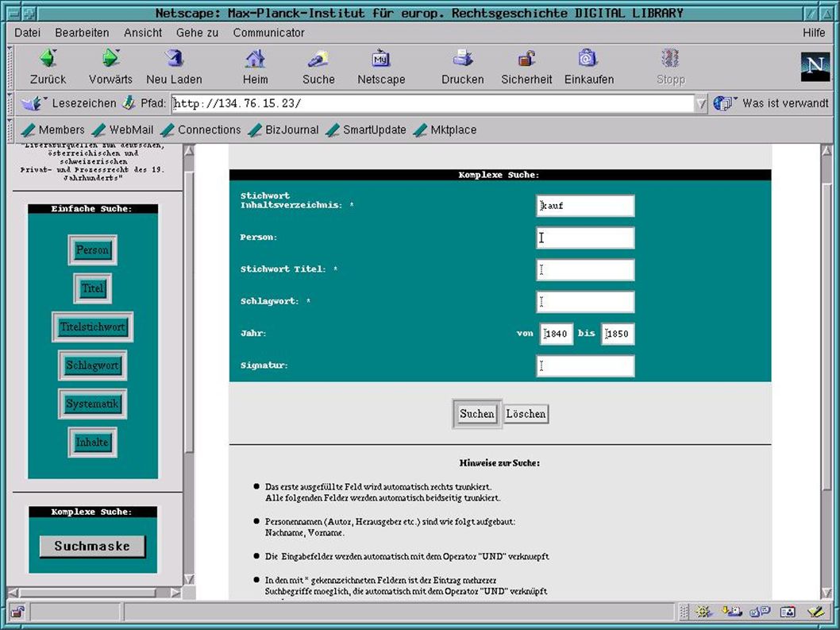The width and height of the screenshot is (840, 630).
Task: Open the Members bookmark
Action: pos(53,129)
